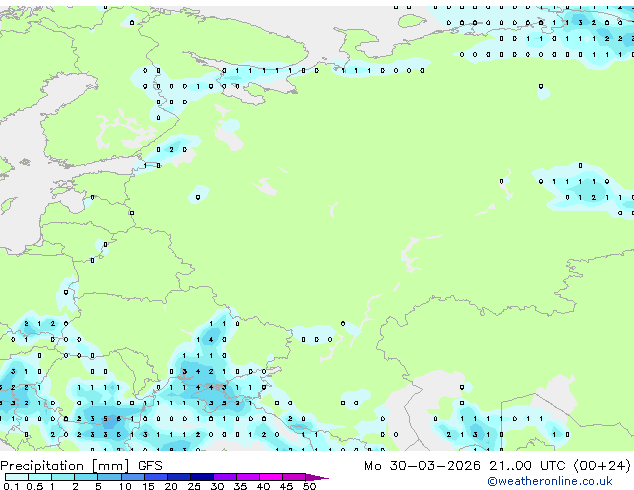Select the 0.5–1 mm legend swatch

pyautogui.click(x=40, y=477)
